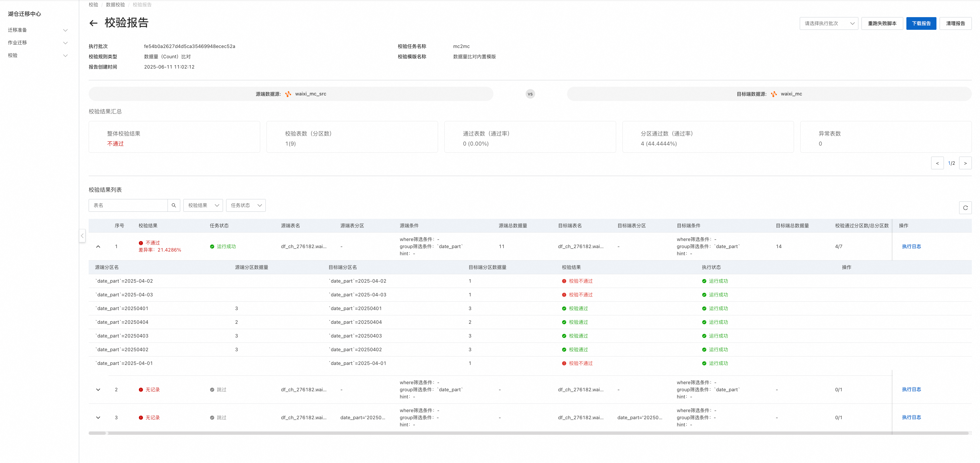Click 校验通过 icon for date_part=20250401

564,309
